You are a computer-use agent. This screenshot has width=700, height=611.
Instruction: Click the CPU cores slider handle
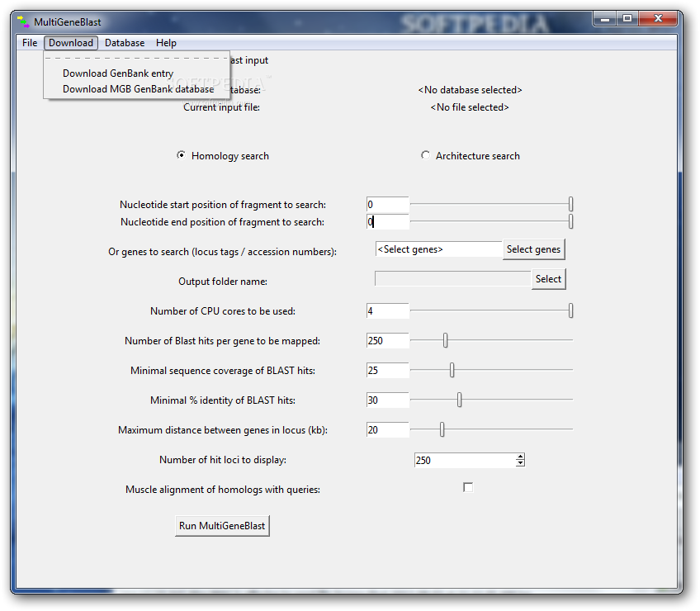570,310
